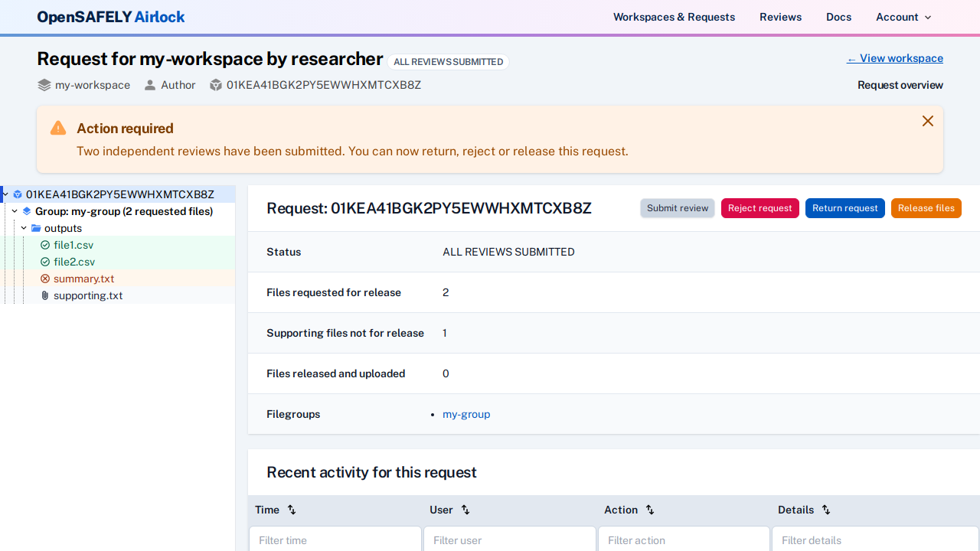Click the request icon beside 01KEA41BGK2PY5EWWHXMTCXB8Z
This screenshot has width=980, height=551.
coord(18,194)
